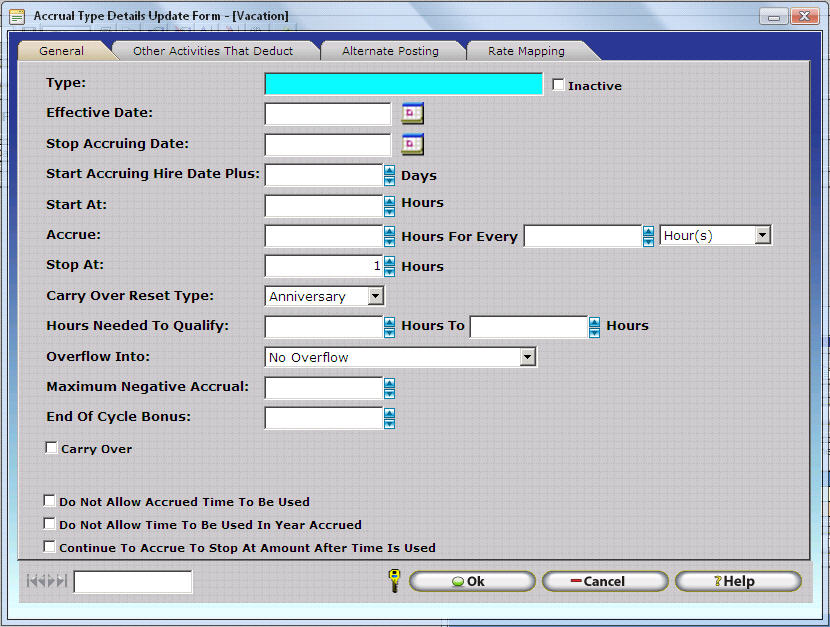The height and width of the screenshot is (627, 830).
Task: Jump to first record navigation arrow
Action: pos(32,581)
